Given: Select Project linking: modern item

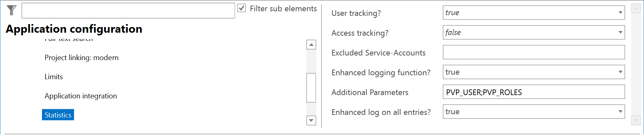Looking at the screenshot, I should click(81, 57).
